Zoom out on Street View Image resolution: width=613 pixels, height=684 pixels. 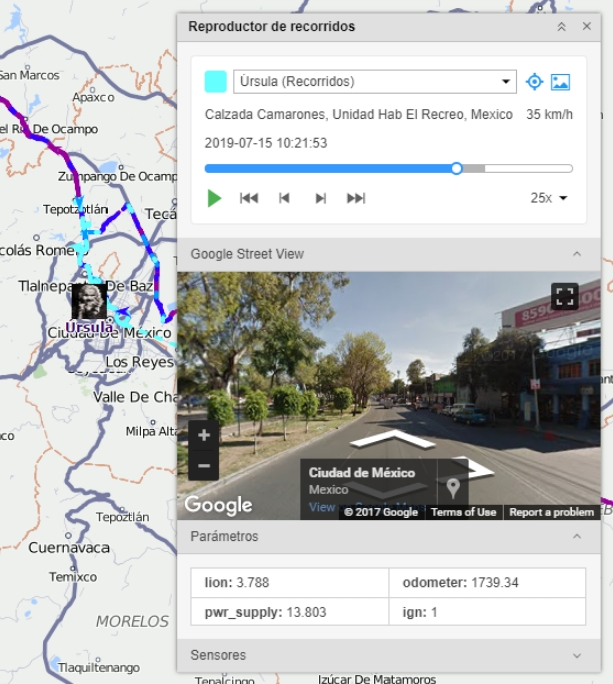click(203, 466)
